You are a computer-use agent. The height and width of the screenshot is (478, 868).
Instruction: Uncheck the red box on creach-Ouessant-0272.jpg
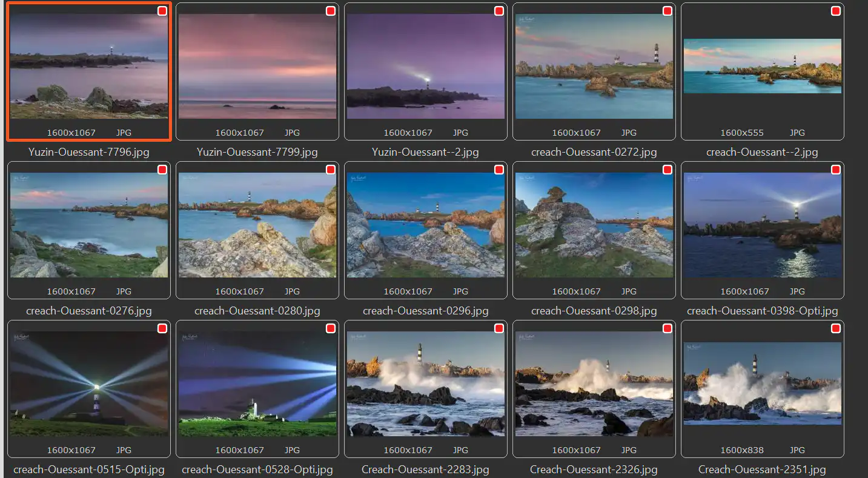point(667,12)
